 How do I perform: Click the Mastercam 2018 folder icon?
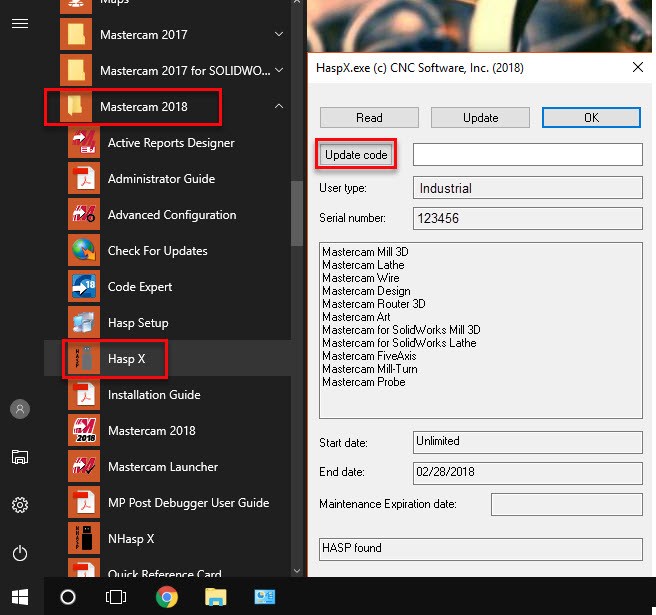click(x=76, y=106)
